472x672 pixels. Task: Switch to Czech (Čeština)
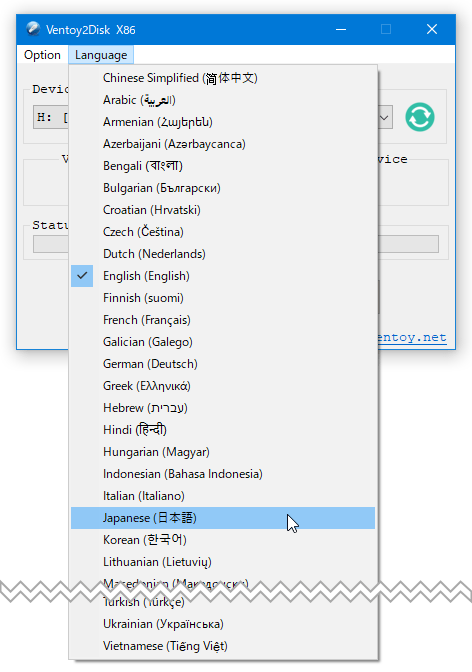click(x=223, y=232)
